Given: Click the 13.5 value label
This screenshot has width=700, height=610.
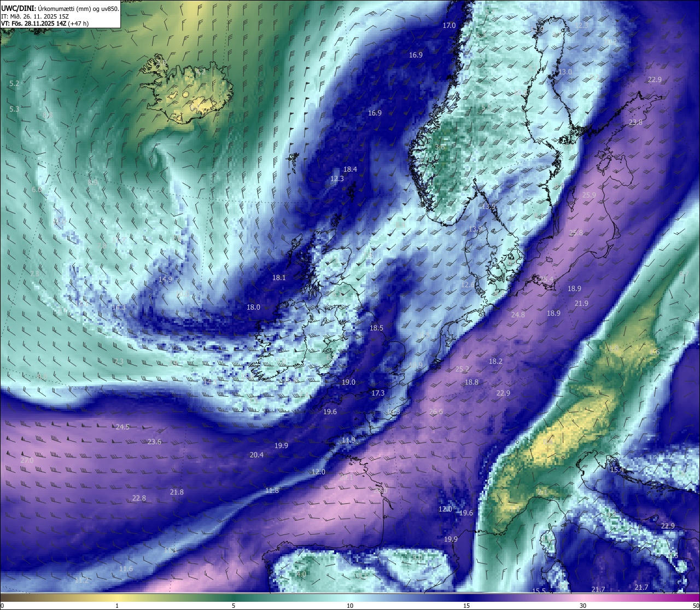Looking at the screenshot, I should coord(488,206).
